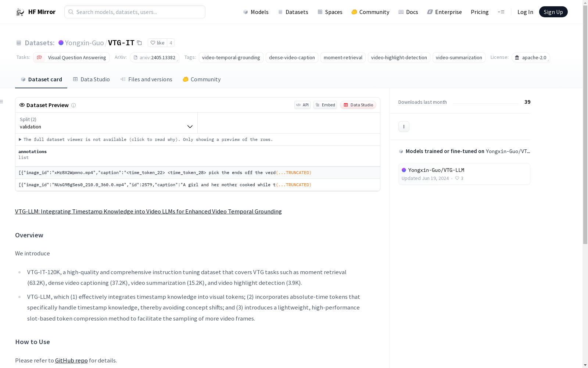The image size is (588, 368).
Task: Open the apache-2.0 license tag
Action: (x=531, y=57)
